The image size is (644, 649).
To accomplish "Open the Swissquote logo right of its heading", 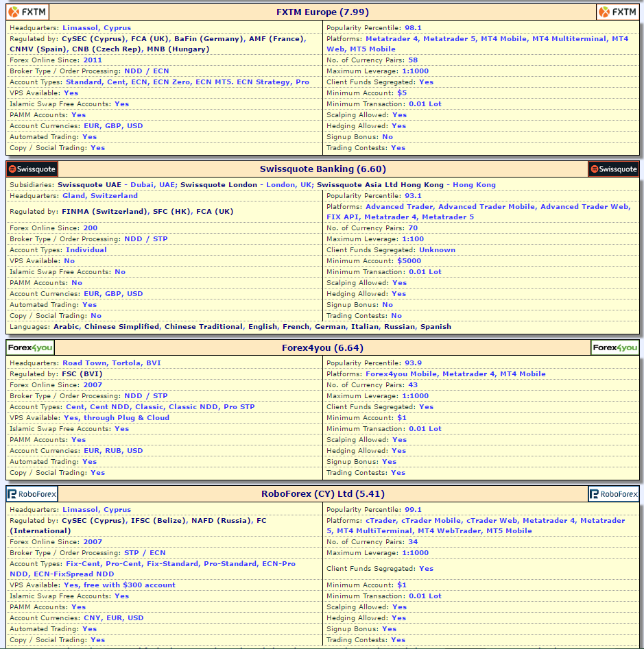I will [x=613, y=169].
